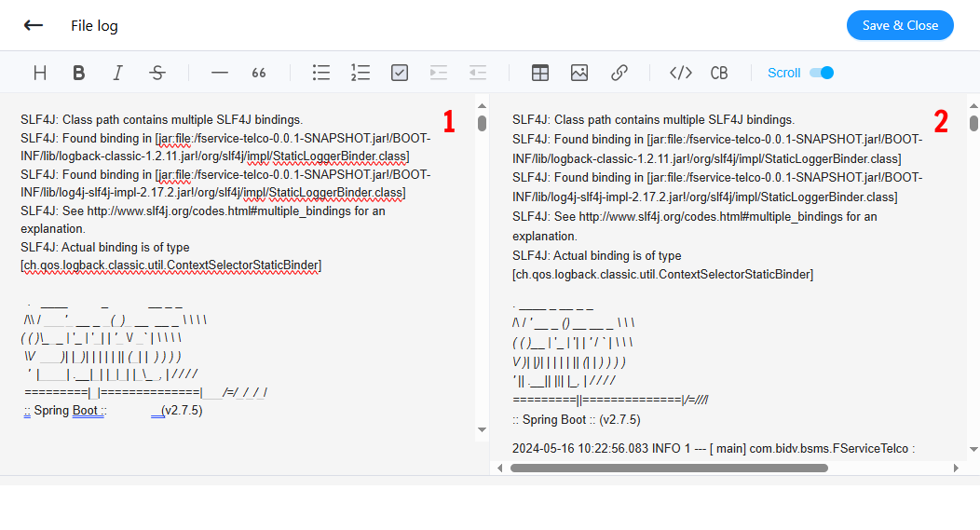Image resolution: width=980 pixels, height=530 pixels.
Task: Toggle the Scroll sync switch
Action: [822, 74]
